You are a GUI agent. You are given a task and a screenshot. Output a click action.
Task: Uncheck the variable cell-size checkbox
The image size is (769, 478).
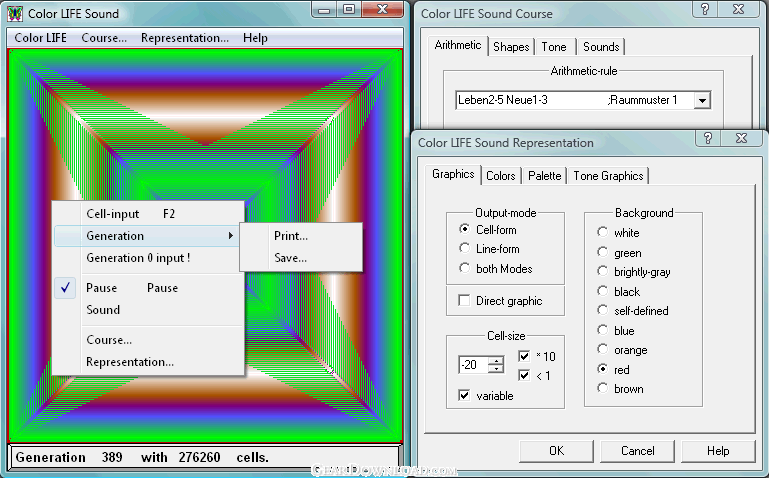click(x=486, y=396)
